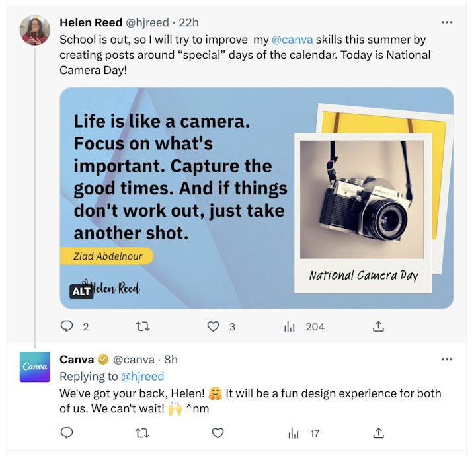Open the @canva mention link
The width and height of the screenshot is (476, 456).
click(x=292, y=39)
